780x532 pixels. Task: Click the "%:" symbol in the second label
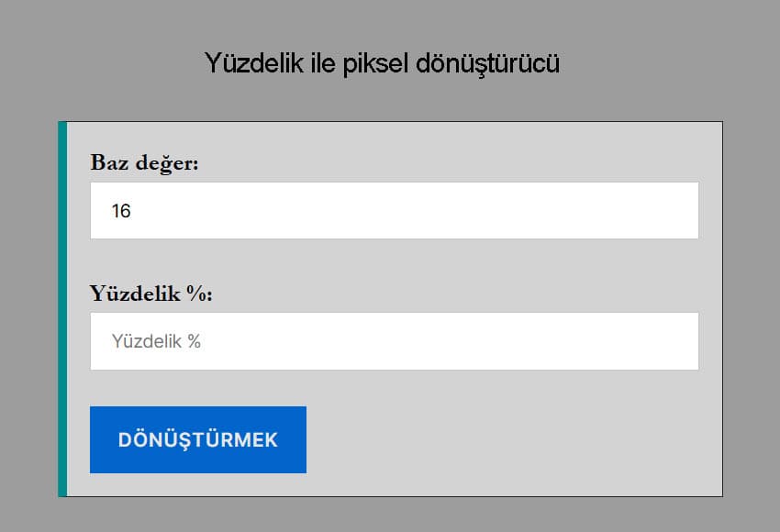point(199,294)
